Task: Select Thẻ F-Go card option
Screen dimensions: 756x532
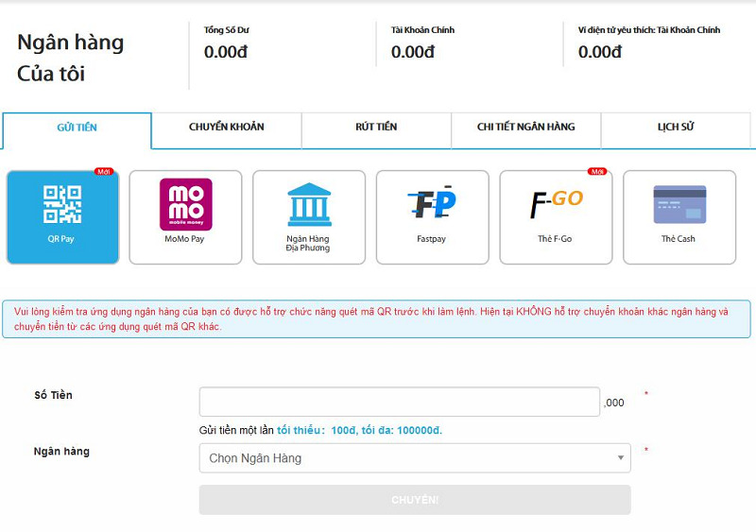Action: point(555,216)
